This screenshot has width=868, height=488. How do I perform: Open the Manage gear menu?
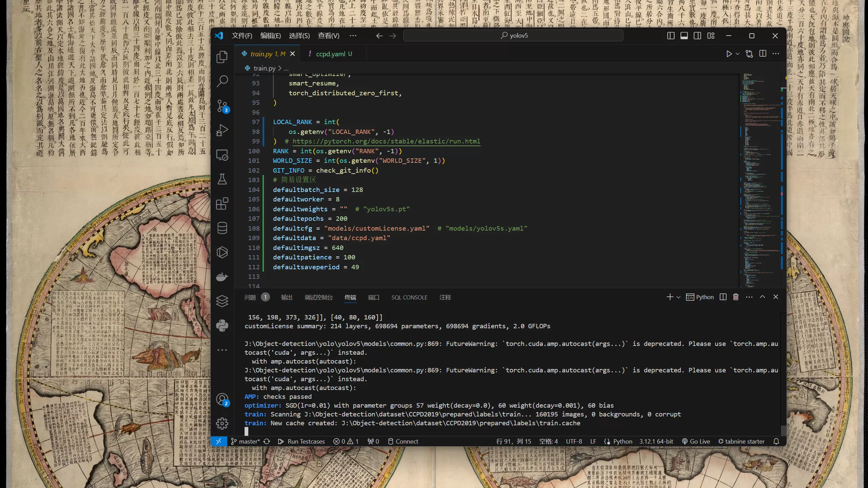tap(222, 423)
